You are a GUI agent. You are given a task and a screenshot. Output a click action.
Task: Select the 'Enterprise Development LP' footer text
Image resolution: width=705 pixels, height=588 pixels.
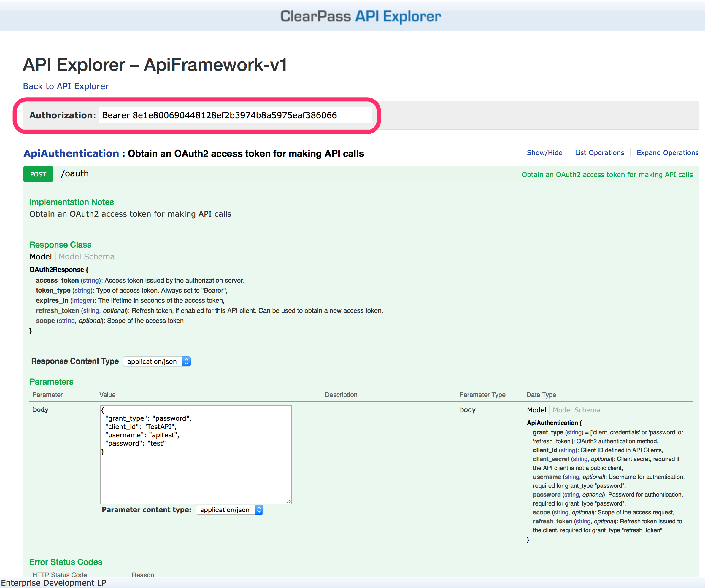pos(54,583)
